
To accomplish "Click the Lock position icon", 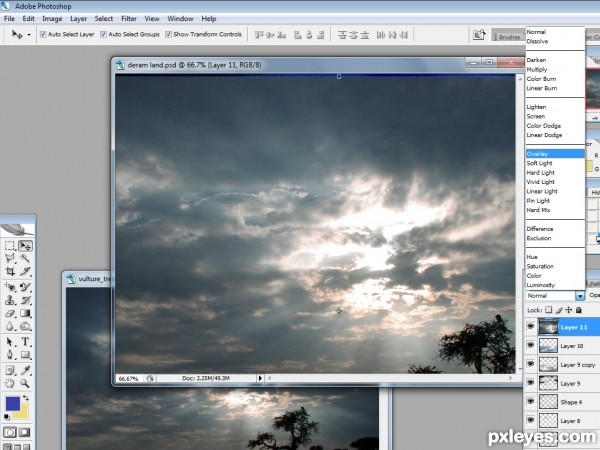I will [569, 310].
